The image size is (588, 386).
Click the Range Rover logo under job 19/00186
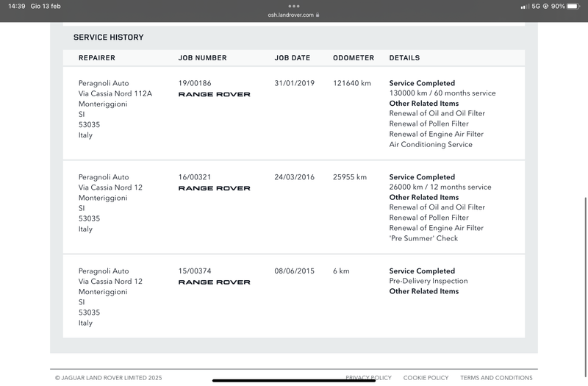pyautogui.click(x=214, y=95)
